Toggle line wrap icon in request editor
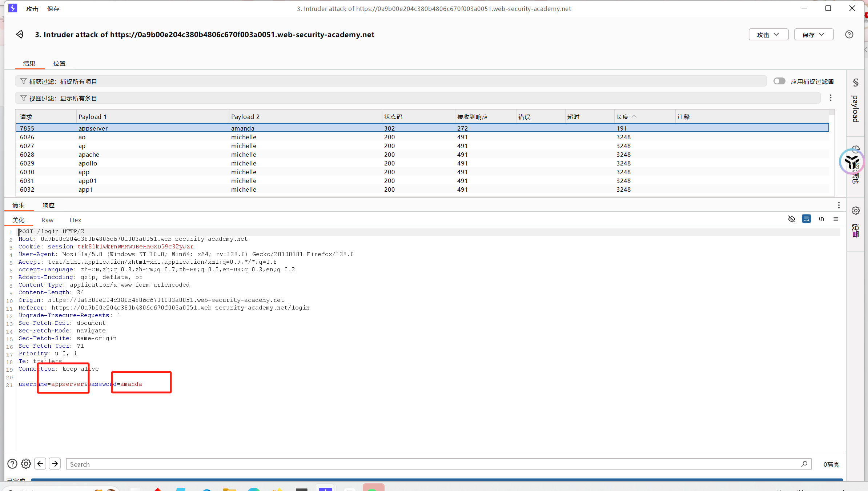The image size is (868, 491). click(806, 219)
